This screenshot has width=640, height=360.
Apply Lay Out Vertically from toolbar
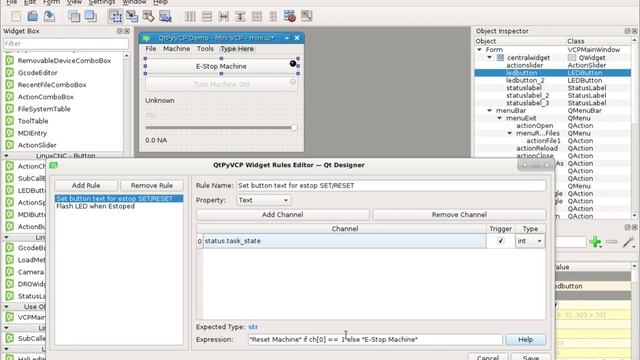click(x=207, y=16)
